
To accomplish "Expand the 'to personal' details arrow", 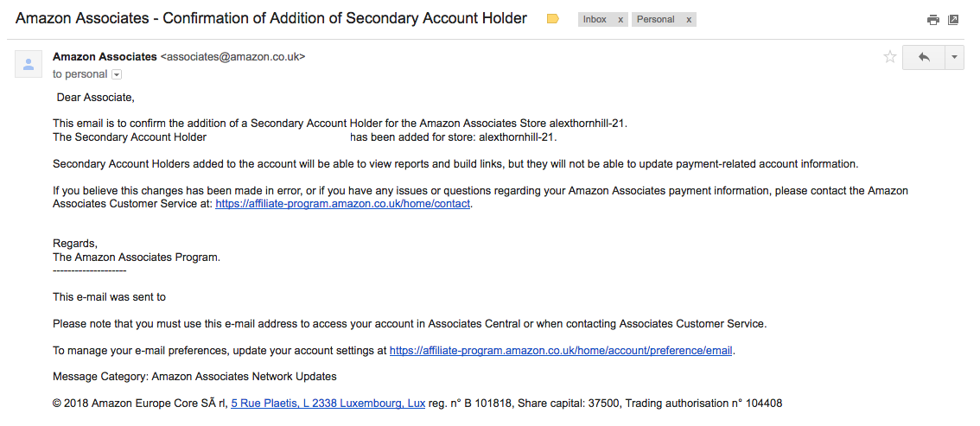I will (x=117, y=74).
